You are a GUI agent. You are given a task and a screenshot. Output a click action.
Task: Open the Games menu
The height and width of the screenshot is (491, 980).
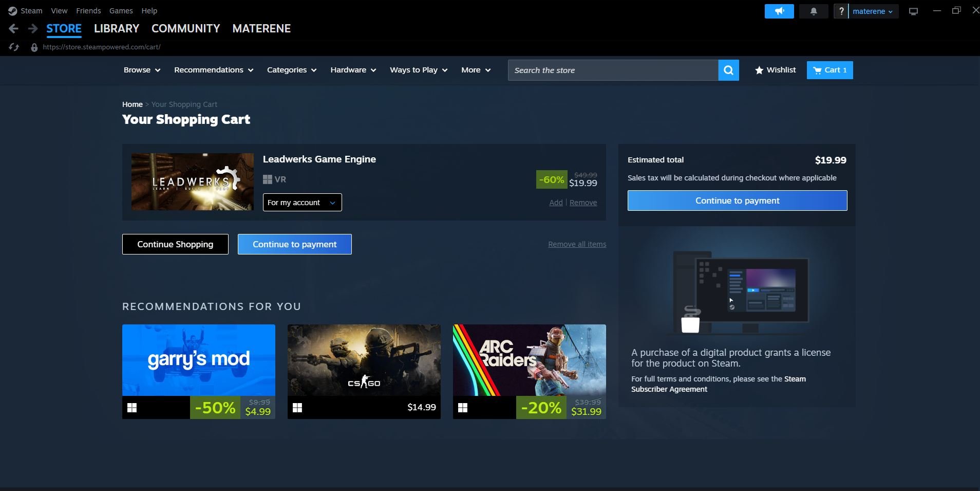coord(121,11)
